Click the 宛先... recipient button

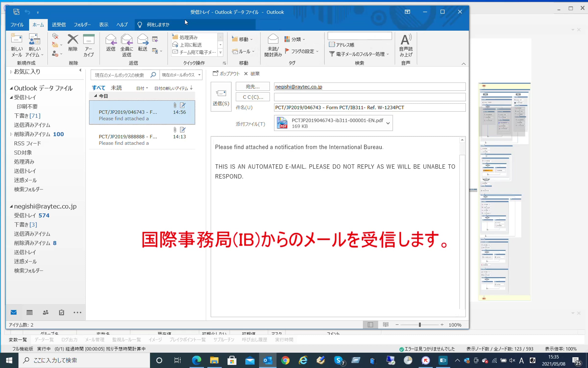click(x=253, y=87)
